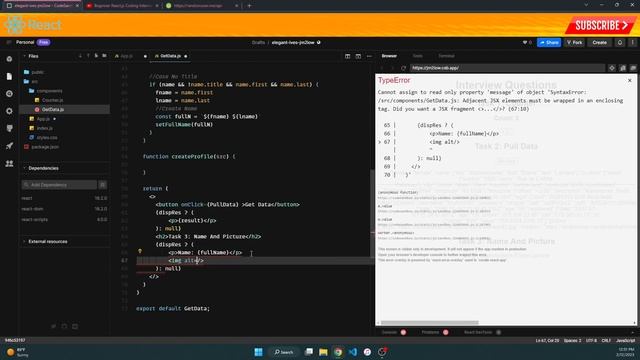The height and width of the screenshot is (360, 640).
Task: Open the Search icon in left sidebar
Action: click(x=9, y=93)
